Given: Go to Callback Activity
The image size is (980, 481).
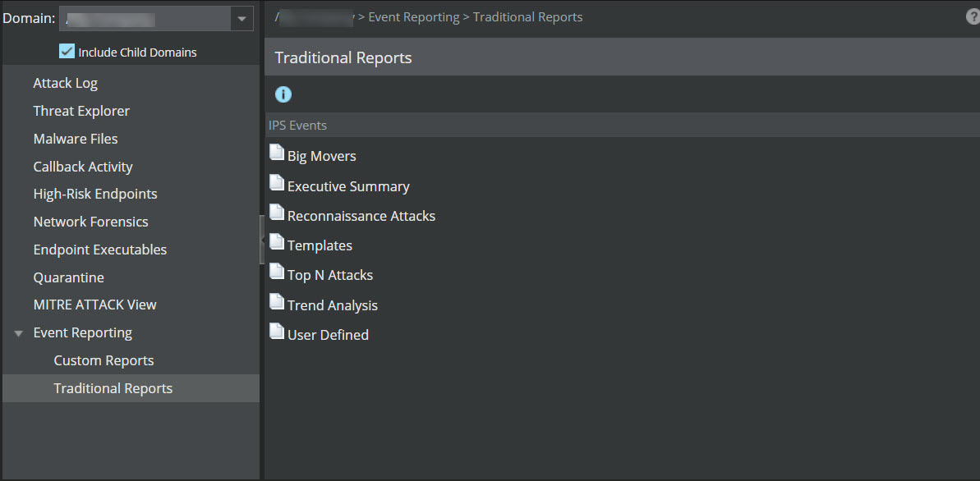Looking at the screenshot, I should point(83,167).
